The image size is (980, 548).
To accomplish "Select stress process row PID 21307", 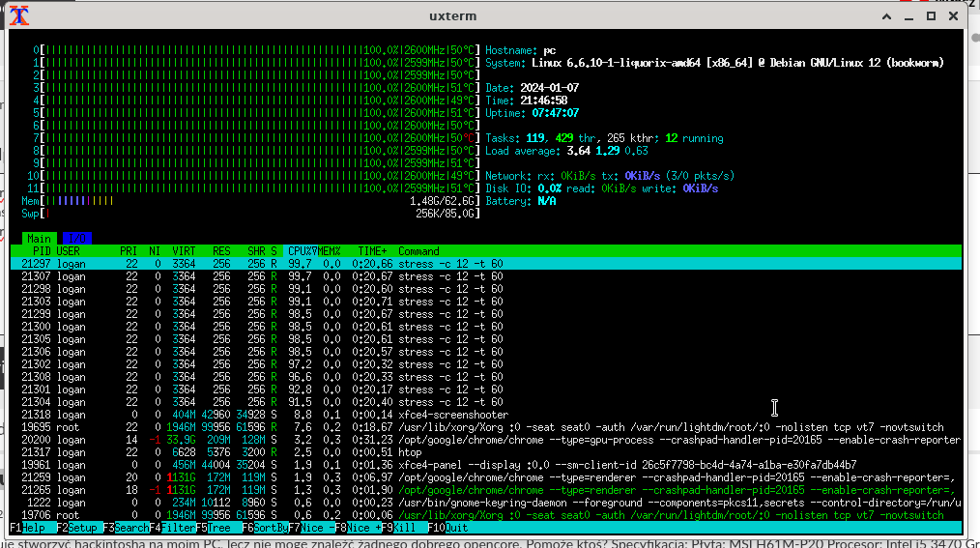I will 485,276.
